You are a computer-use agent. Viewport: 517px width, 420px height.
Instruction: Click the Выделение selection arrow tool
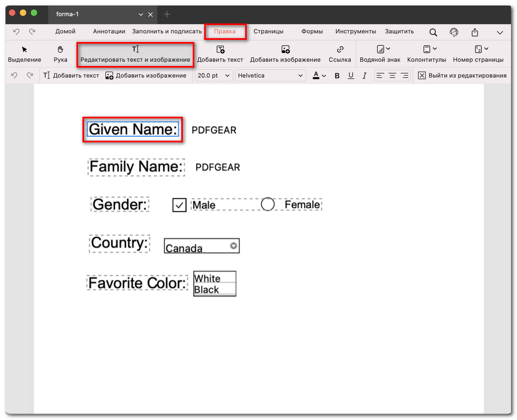[x=25, y=54]
